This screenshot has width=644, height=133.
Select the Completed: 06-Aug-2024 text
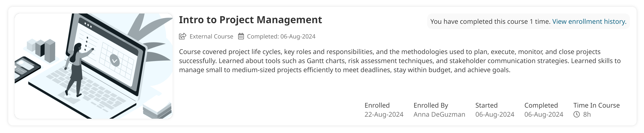pyautogui.click(x=281, y=36)
